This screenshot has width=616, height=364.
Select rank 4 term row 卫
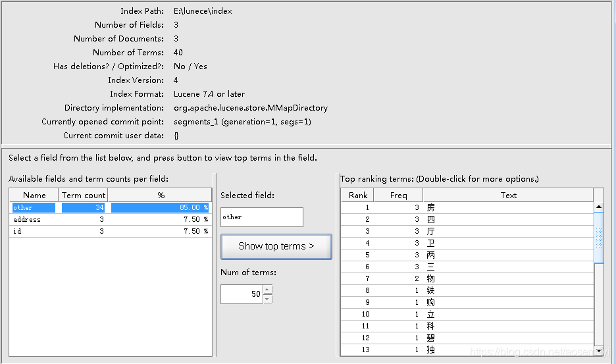467,243
